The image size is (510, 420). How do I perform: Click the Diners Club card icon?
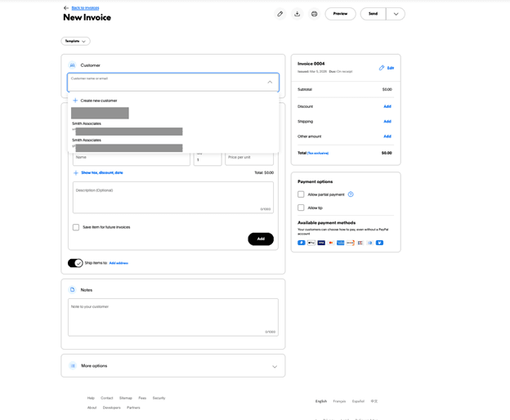(x=369, y=243)
